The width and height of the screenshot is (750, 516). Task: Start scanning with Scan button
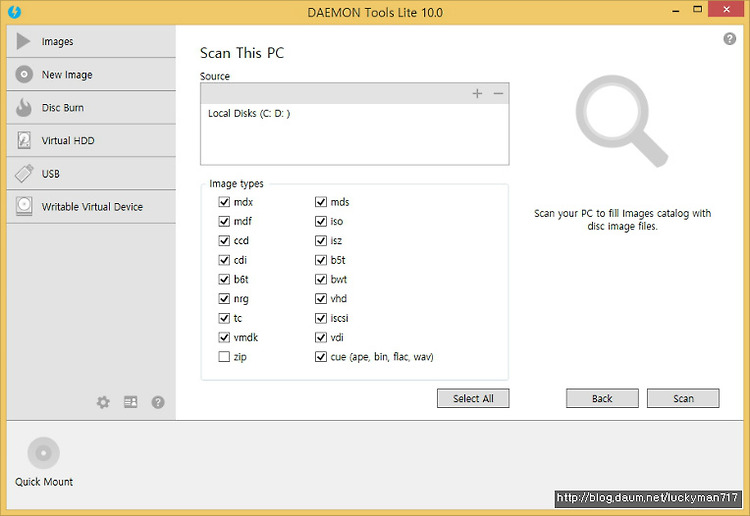683,398
